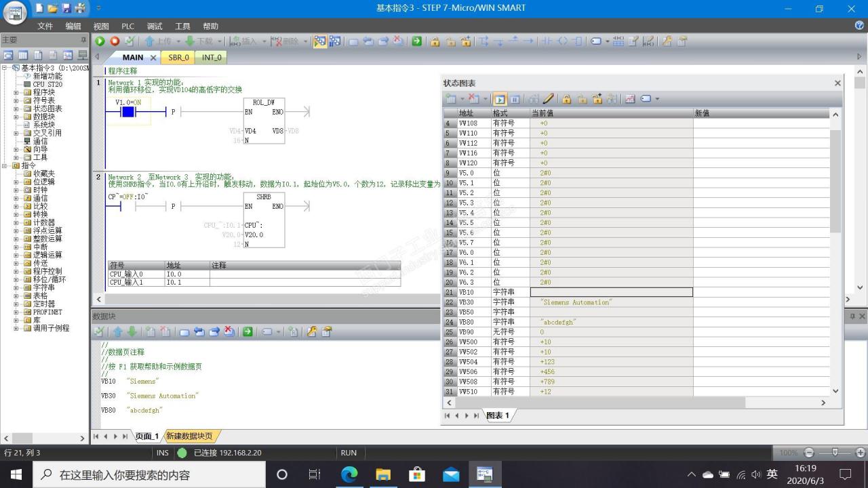Expand the 定时器 instruction folder
Screen dimensions: 868x488
(16, 304)
